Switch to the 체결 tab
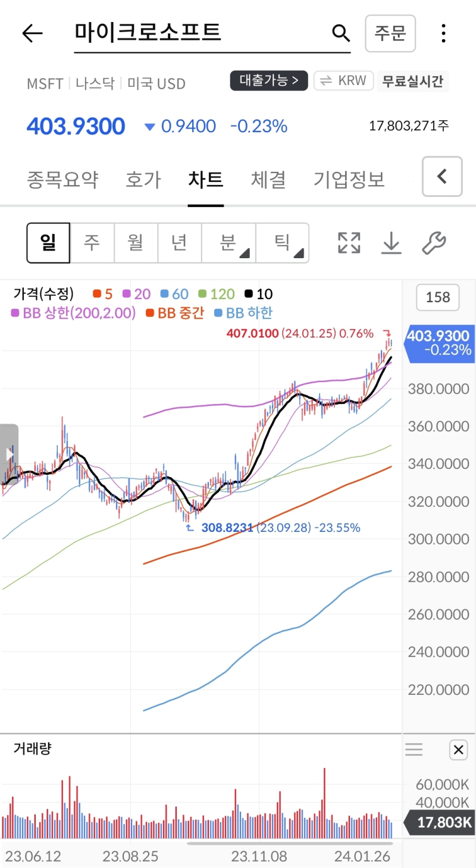The height and width of the screenshot is (868, 476). click(x=268, y=180)
